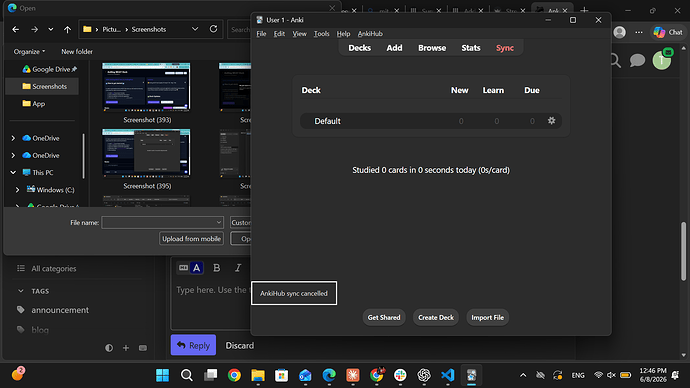This screenshot has height=388, width=690.
Task: Open the AnkiHub menu in Anki
Action: (370, 34)
